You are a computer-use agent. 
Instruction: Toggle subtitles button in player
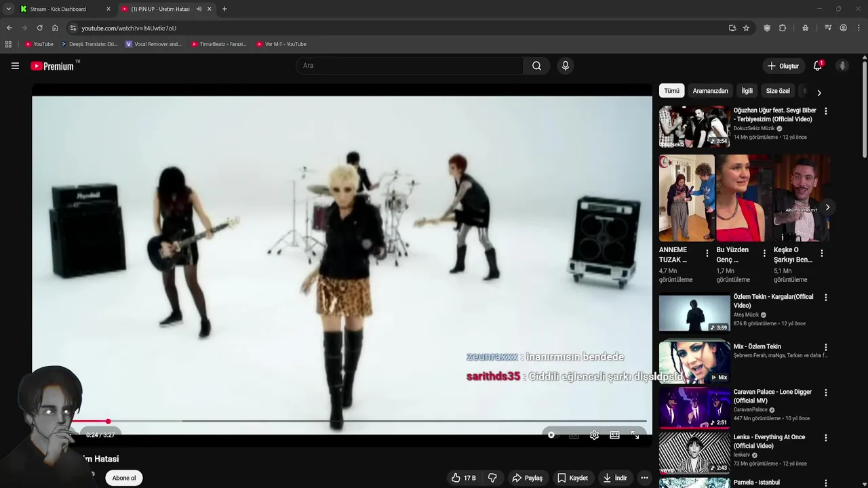[574, 435]
